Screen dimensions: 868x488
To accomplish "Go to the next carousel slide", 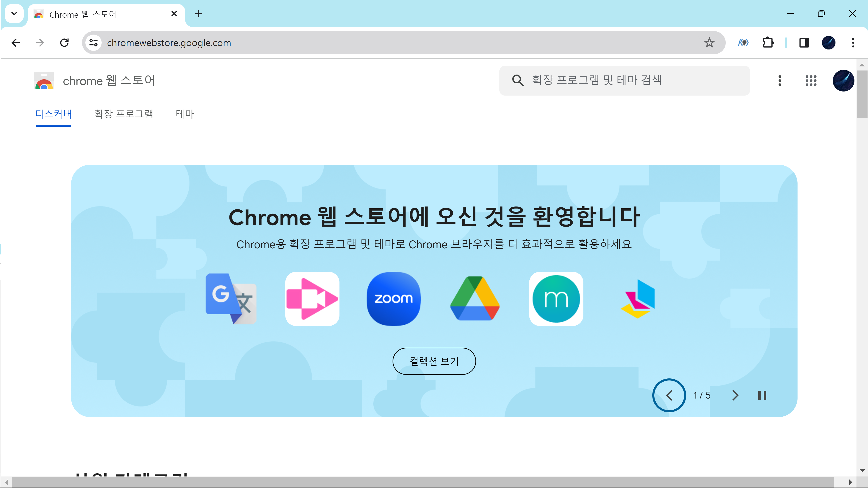I will click(735, 395).
